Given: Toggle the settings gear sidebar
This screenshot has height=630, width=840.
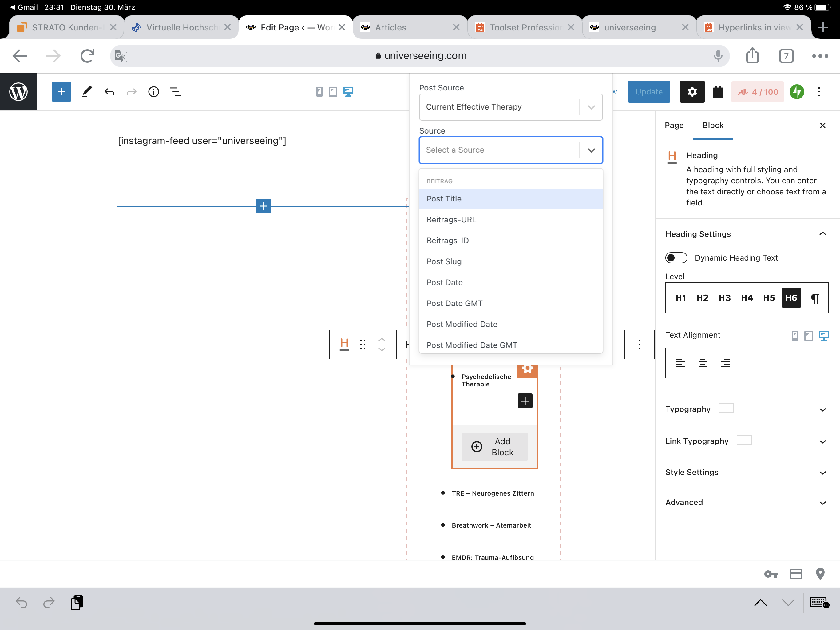Looking at the screenshot, I should 692,92.
